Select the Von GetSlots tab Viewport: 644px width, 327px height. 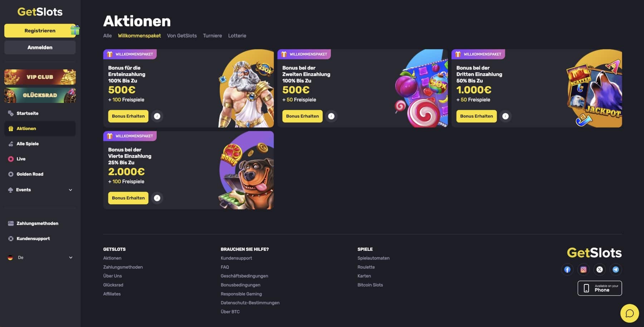pyautogui.click(x=182, y=36)
